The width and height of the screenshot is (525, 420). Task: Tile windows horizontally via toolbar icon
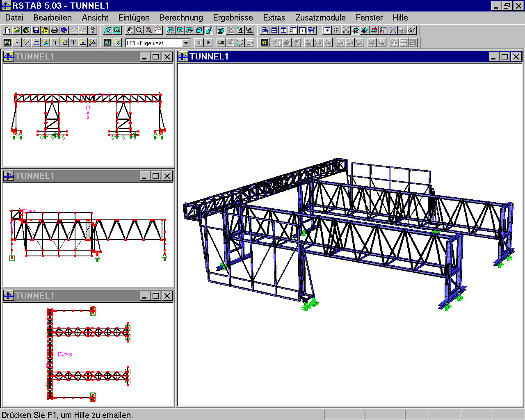coord(274,30)
